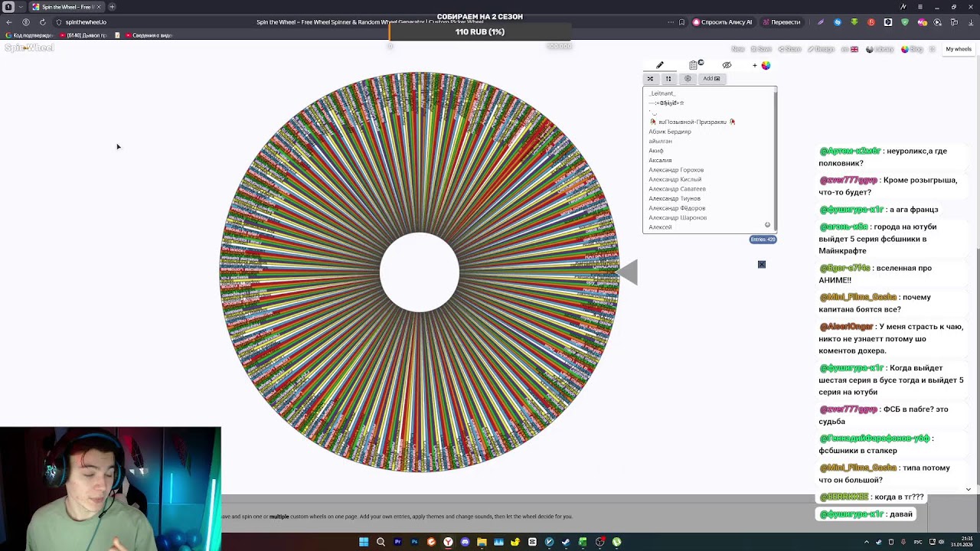Reload the page in the browser

click(42, 22)
